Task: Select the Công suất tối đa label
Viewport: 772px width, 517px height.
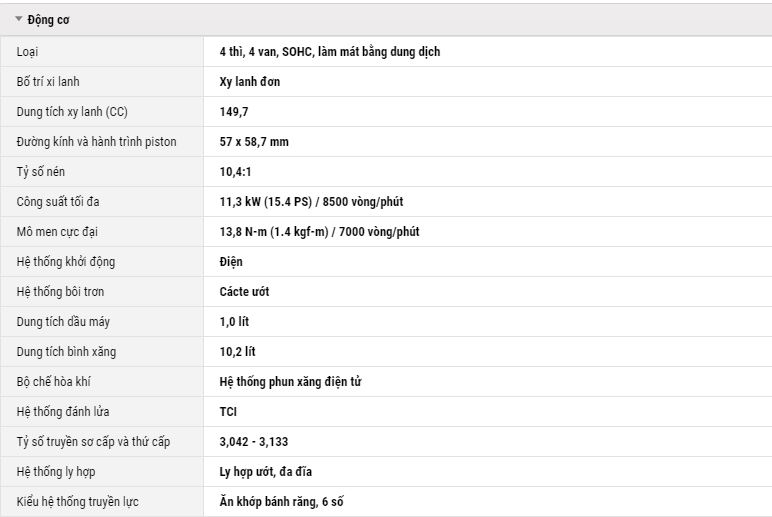Action: 58,202
